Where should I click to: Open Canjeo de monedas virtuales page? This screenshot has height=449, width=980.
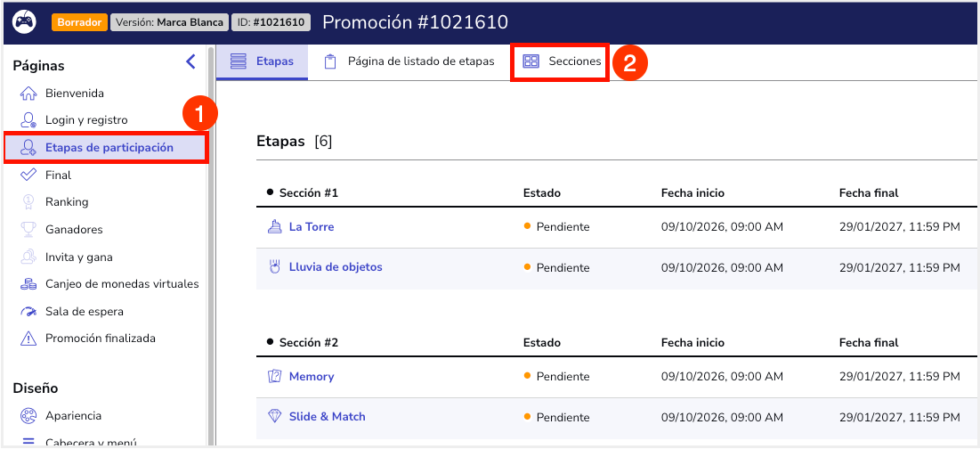click(122, 284)
